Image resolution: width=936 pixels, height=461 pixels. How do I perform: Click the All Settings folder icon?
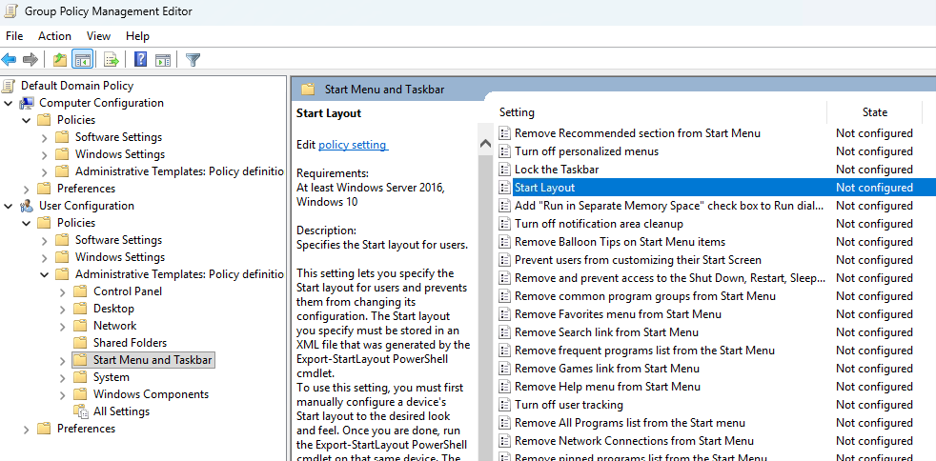click(x=81, y=411)
